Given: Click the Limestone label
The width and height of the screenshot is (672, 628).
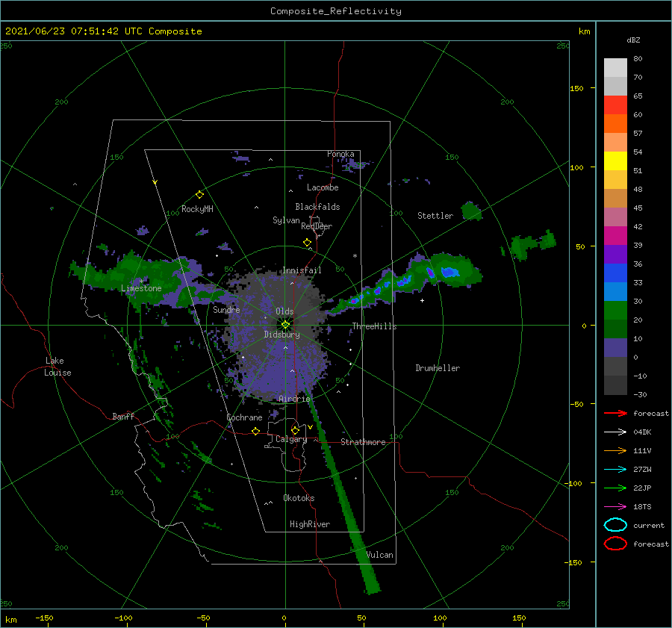Looking at the screenshot, I should [141, 288].
